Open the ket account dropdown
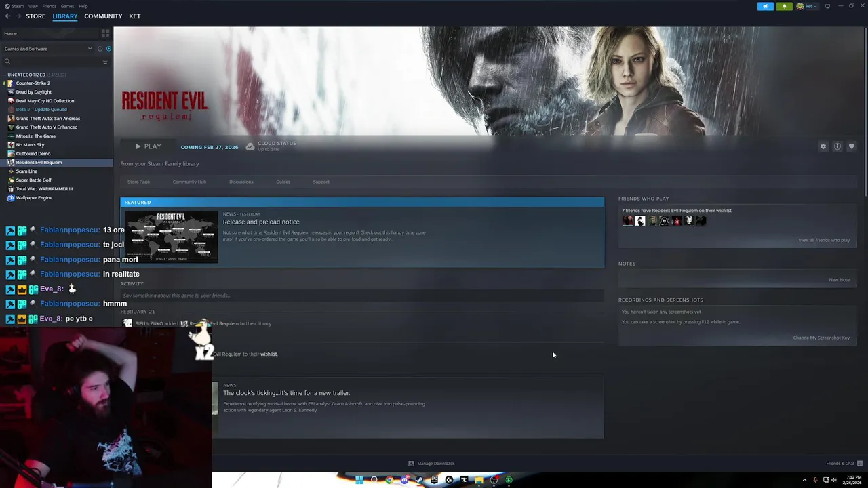Image resolution: width=868 pixels, height=488 pixels. pos(808,6)
